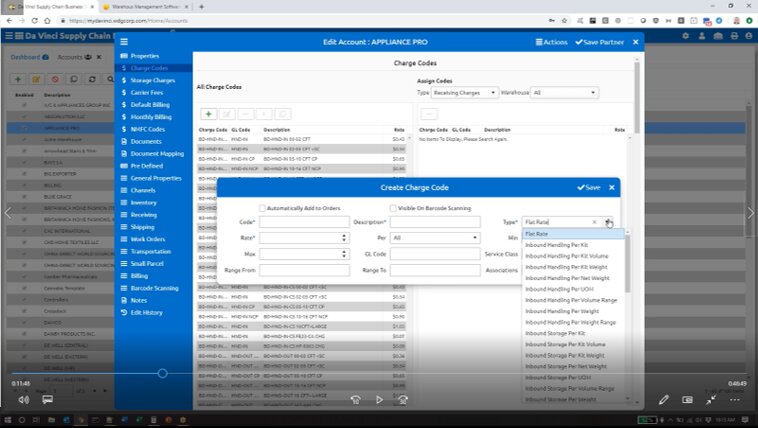Viewport: 758px width, 428px height.
Task: Enable Automatically Add to Orders checkbox
Action: point(263,207)
